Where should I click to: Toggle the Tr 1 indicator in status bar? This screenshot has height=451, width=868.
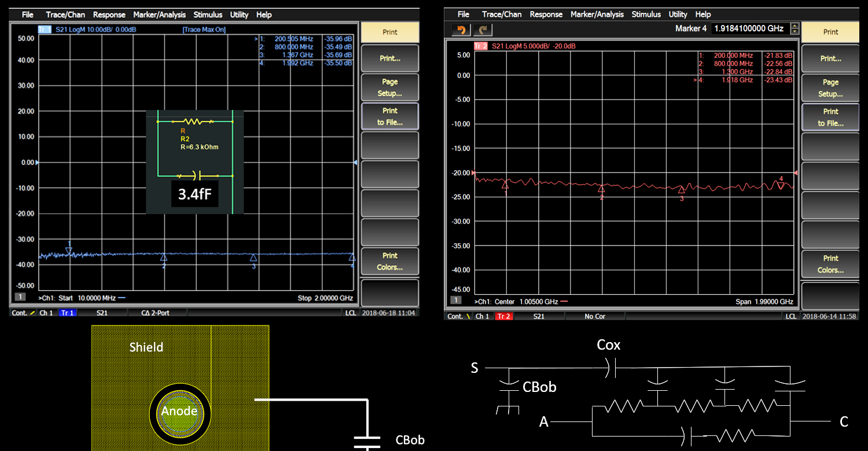68,313
